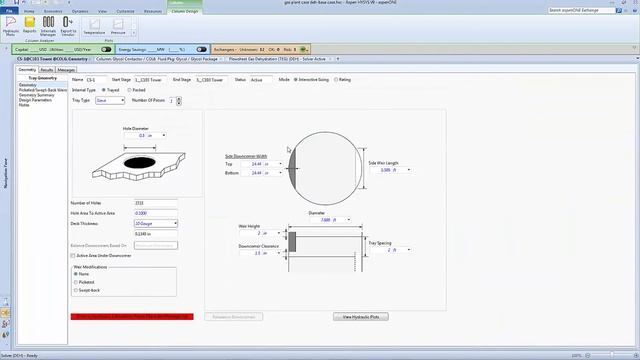The height and width of the screenshot is (360, 640).
Task: Select Design Parameters in left tree
Action: point(35,100)
